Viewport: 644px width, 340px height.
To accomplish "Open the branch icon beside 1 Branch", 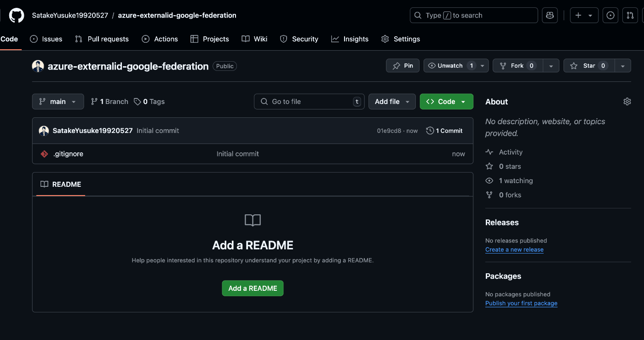I will 94,102.
